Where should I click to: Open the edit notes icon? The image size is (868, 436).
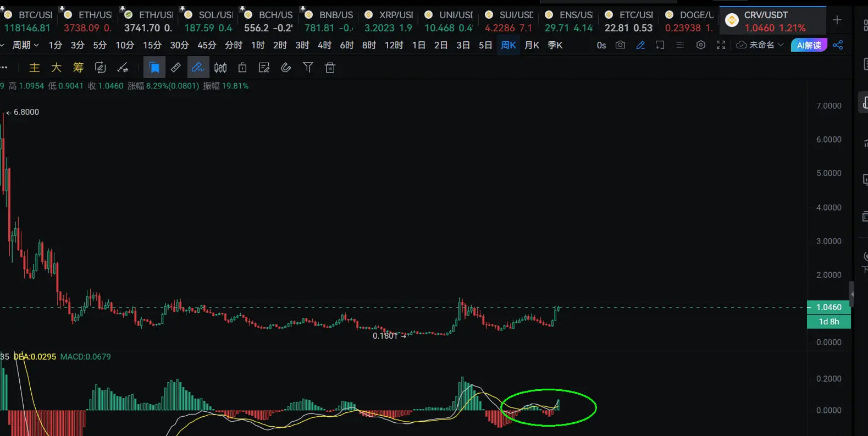(x=264, y=68)
